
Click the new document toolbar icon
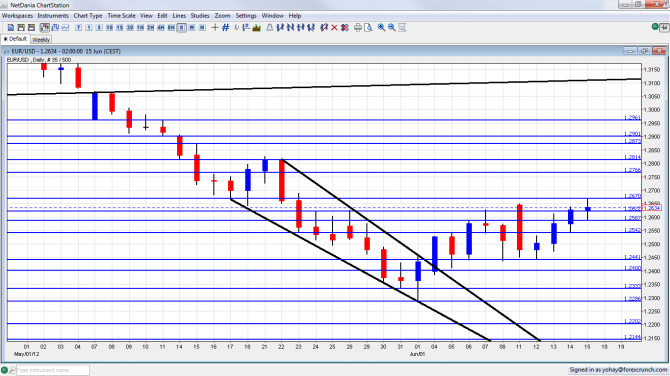coord(11,27)
